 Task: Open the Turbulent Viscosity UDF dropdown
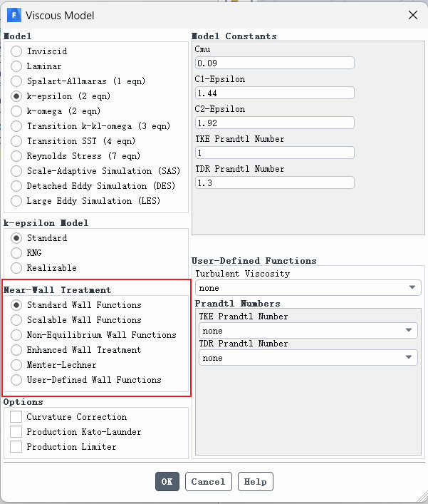click(x=308, y=288)
